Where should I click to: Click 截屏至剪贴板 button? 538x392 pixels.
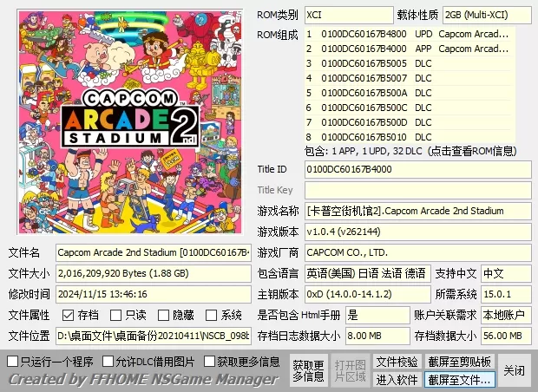tap(459, 362)
